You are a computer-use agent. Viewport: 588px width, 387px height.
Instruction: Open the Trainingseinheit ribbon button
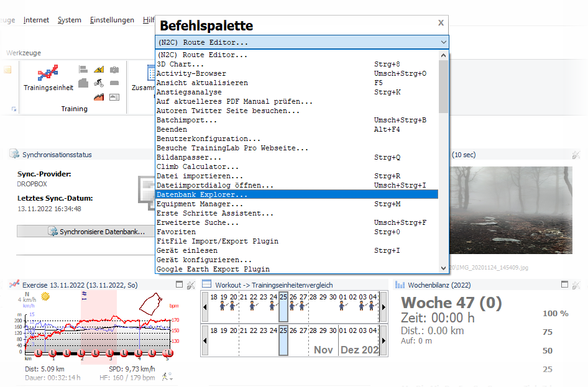(48, 78)
